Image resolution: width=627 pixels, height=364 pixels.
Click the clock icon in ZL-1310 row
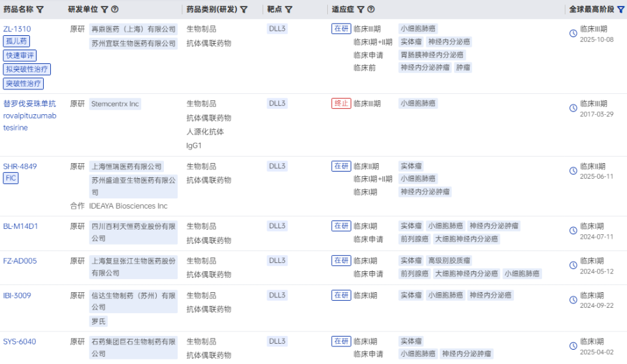pyautogui.click(x=573, y=33)
